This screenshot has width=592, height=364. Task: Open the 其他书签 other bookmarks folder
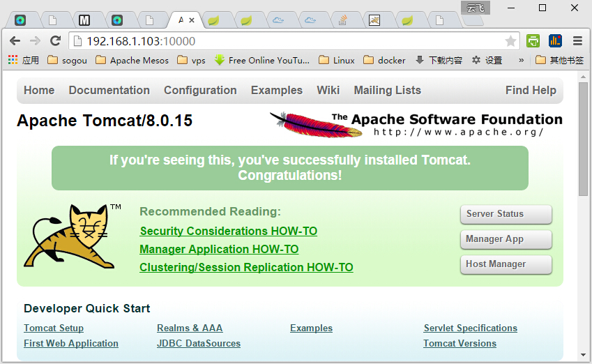click(559, 60)
